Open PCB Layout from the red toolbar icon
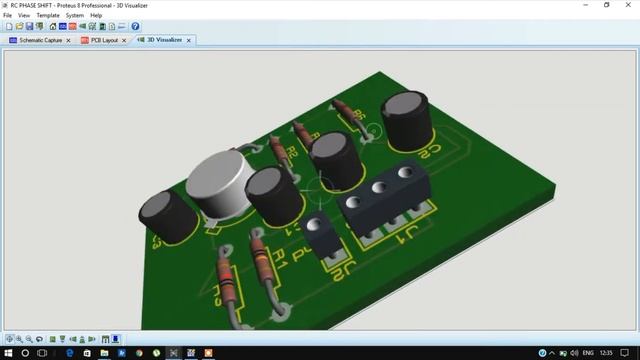The width and height of the screenshot is (640, 360). tap(73, 27)
